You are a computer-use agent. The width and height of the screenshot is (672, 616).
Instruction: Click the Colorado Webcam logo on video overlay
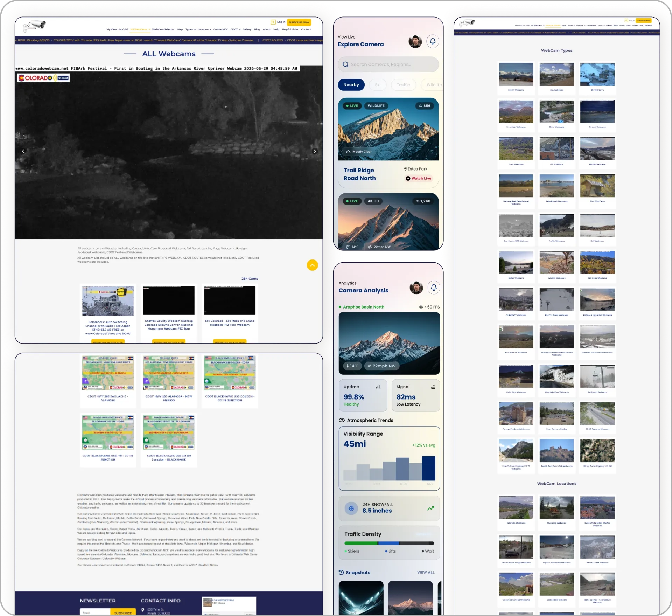coord(43,78)
